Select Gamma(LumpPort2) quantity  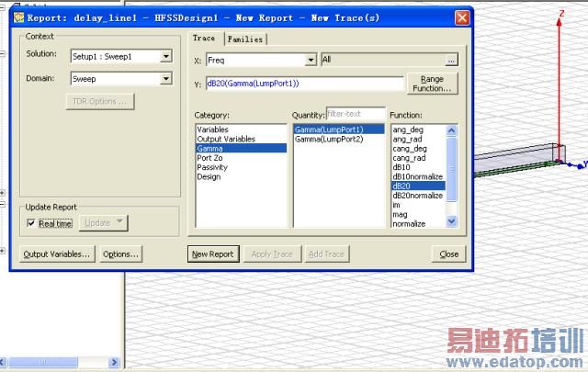coord(339,139)
